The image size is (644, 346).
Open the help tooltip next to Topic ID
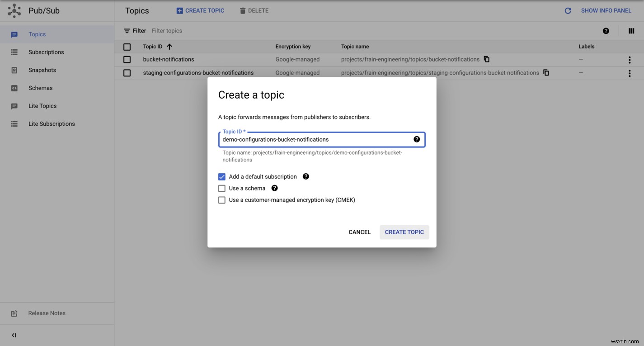coord(416,139)
